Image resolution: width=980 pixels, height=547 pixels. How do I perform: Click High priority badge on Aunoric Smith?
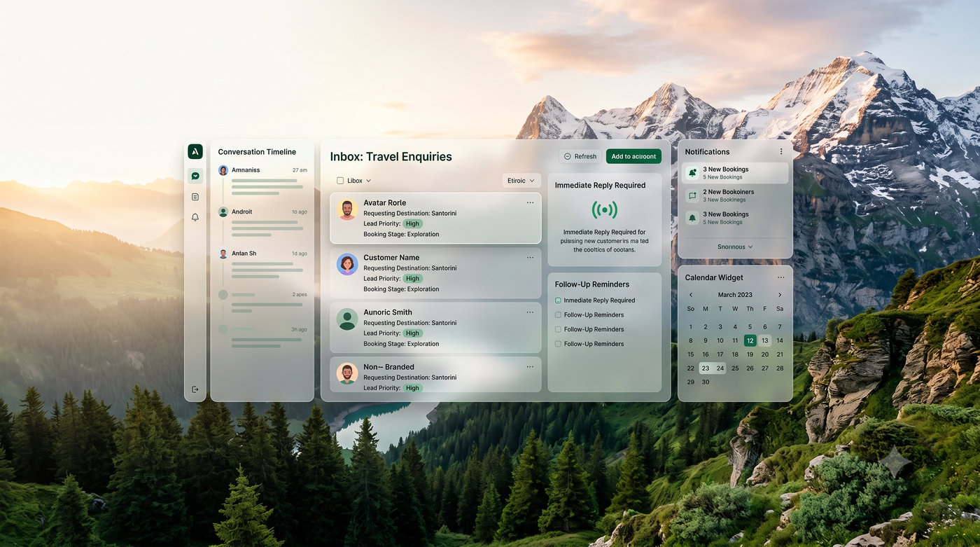click(x=412, y=333)
